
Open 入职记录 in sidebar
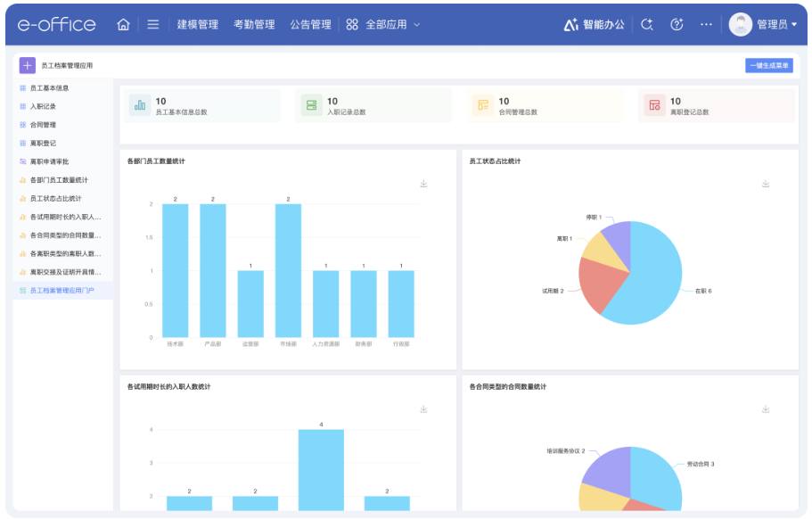pyautogui.click(x=43, y=106)
